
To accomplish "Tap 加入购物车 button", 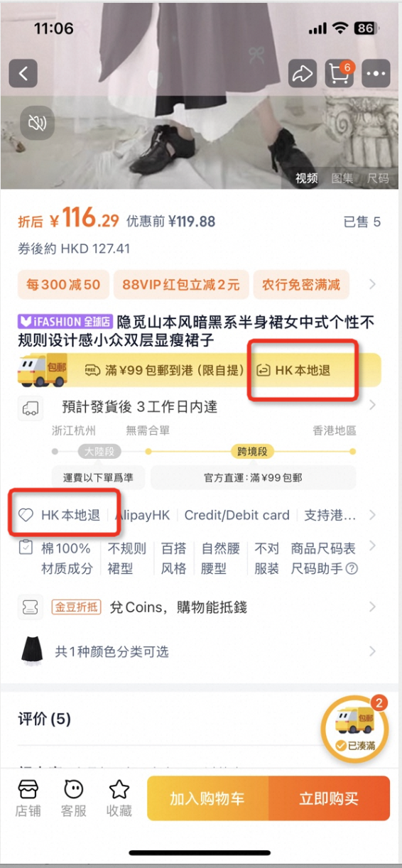I will coord(207,798).
